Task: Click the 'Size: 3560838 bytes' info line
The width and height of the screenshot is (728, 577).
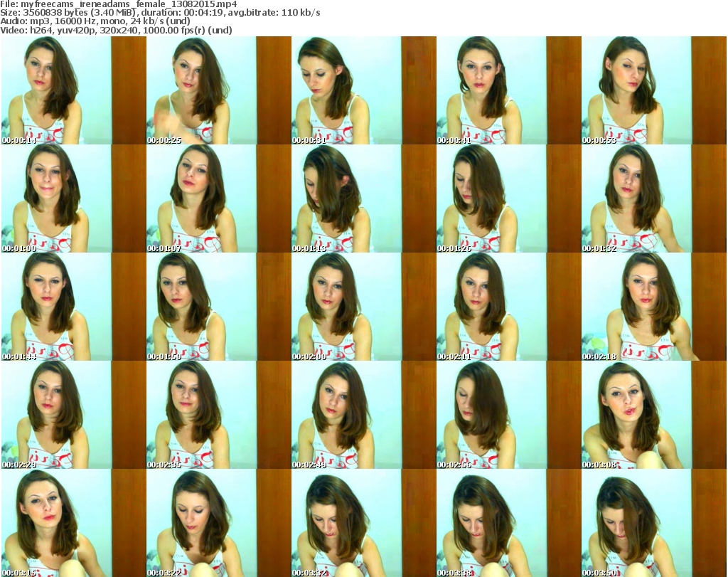Action: [160, 13]
